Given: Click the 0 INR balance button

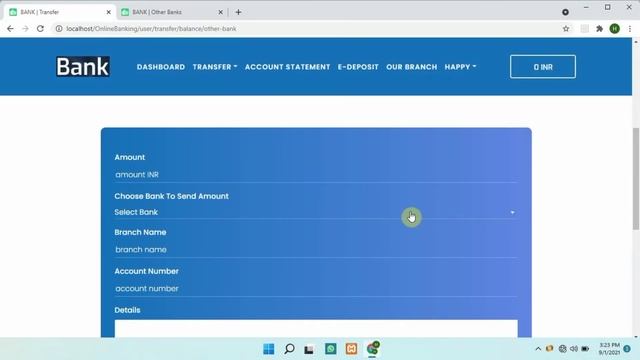Looking at the screenshot, I should 543,67.
